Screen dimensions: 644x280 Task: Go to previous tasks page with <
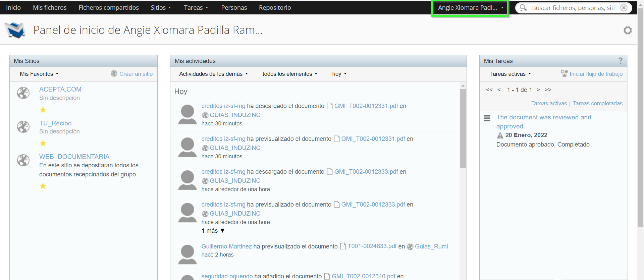tap(499, 90)
